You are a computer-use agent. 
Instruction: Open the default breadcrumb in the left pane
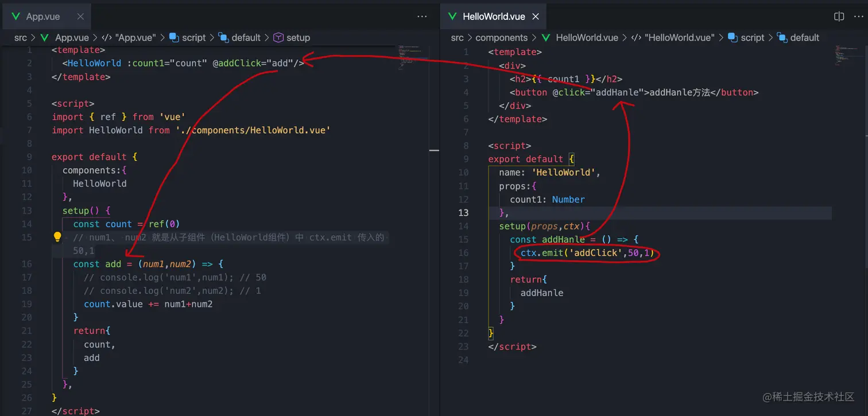(x=246, y=38)
